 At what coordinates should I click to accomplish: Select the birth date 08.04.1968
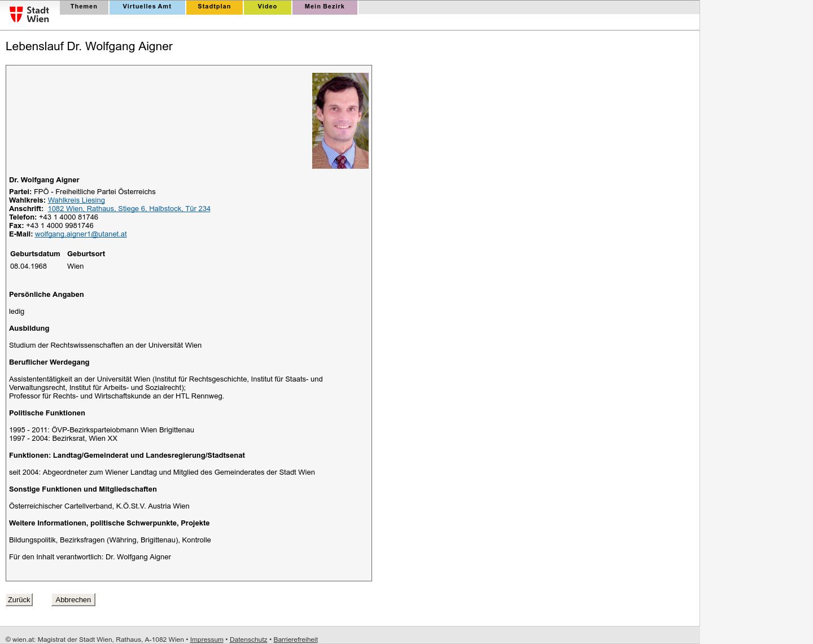pyautogui.click(x=28, y=266)
